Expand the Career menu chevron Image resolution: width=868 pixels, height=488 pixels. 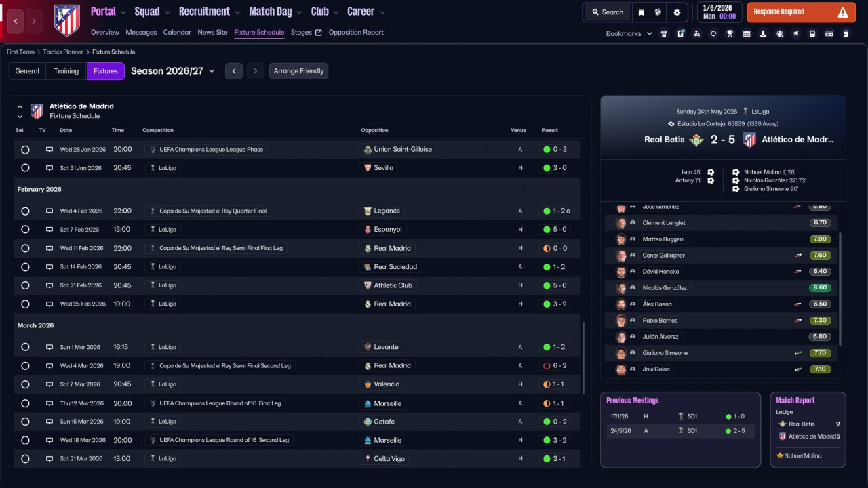point(382,12)
